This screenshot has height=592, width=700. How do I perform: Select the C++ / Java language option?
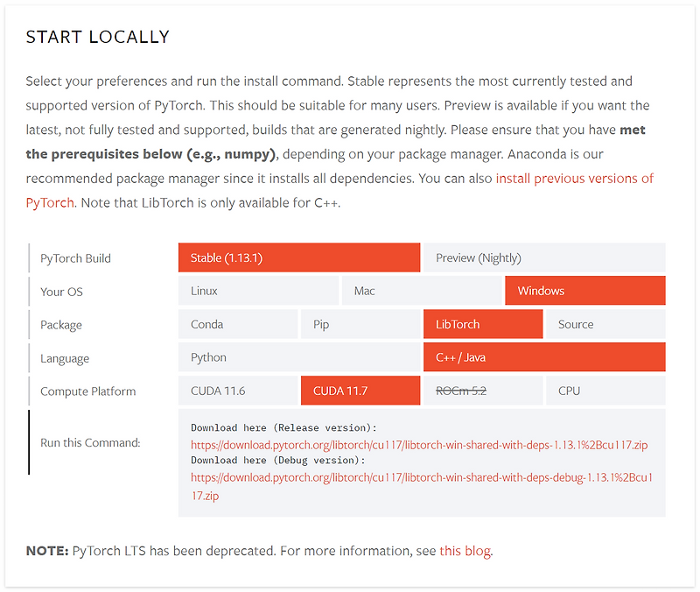point(544,357)
